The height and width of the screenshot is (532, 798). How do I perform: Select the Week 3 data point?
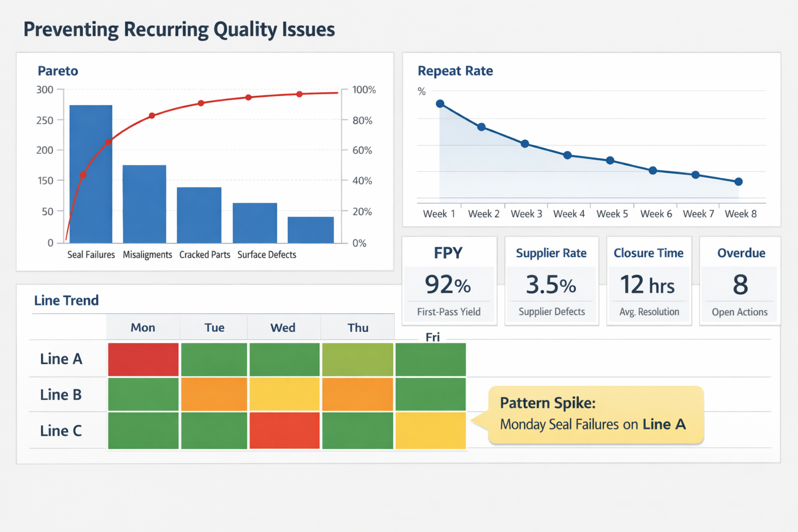click(x=525, y=144)
